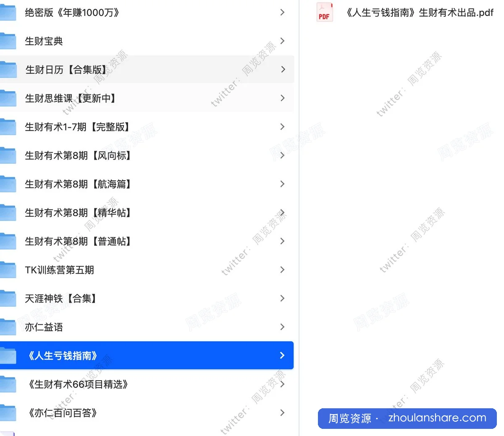504x436 pixels.
Task: Select 亦仁益语 folder name
Action: 44,327
